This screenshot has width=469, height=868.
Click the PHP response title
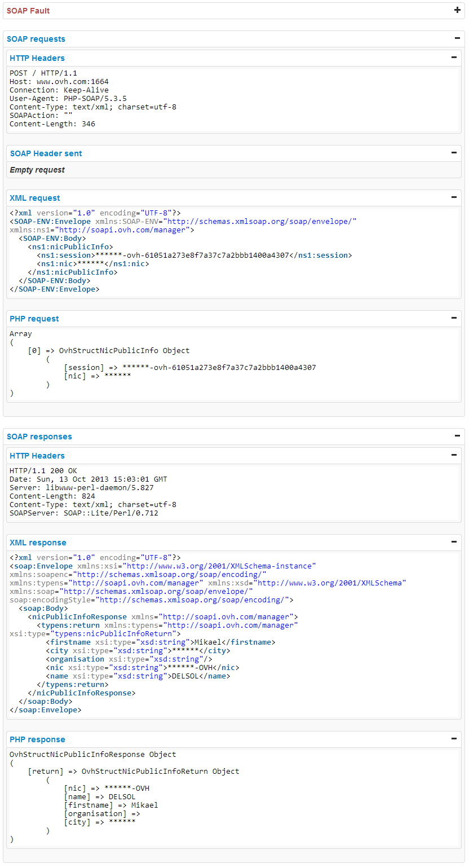pos(37,739)
